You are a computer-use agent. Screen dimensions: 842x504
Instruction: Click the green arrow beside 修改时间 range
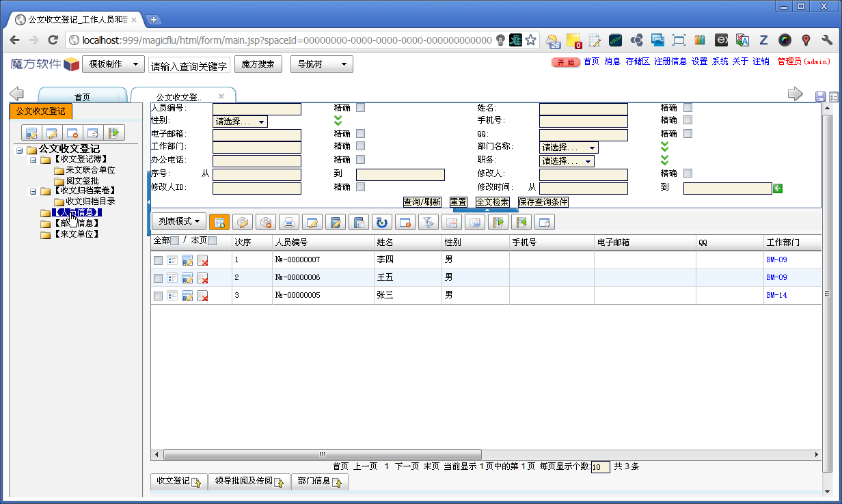point(778,188)
